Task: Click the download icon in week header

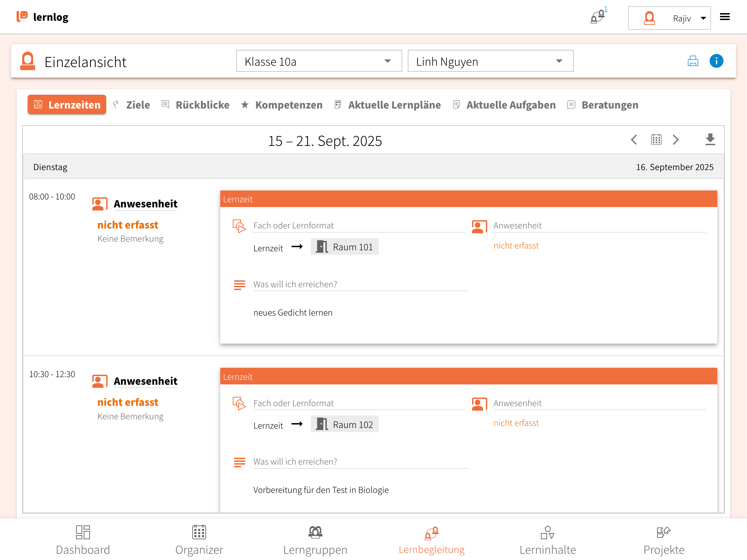Action: coord(710,140)
